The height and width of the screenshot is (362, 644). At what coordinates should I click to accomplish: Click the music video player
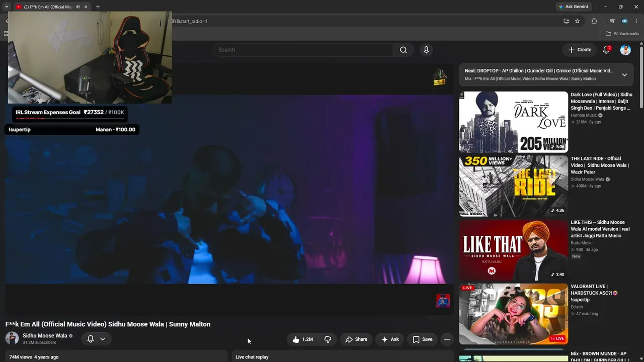point(229,189)
